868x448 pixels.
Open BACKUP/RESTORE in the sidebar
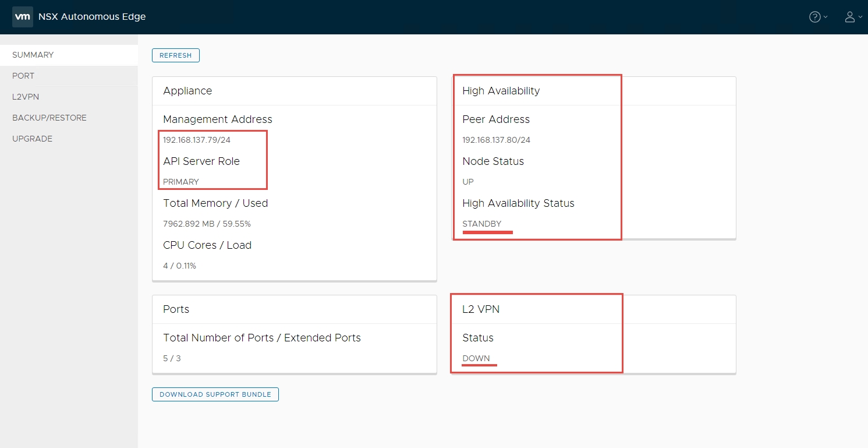49,118
